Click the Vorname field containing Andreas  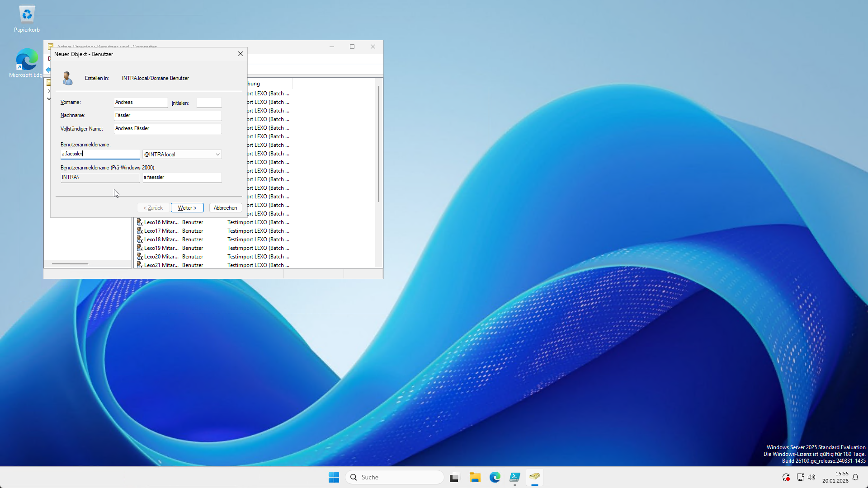pyautogui.click(x=140, y=103)
